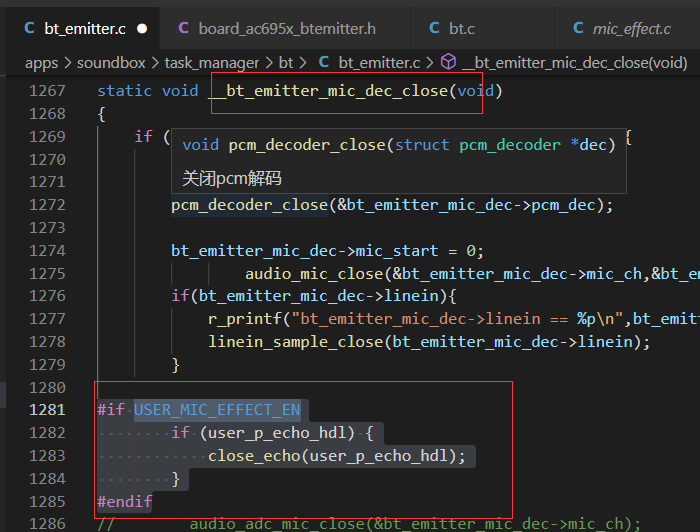The image size is (700, 532).
Task: Select the soundbox breadcrumb segment
Action: (111, 63)
